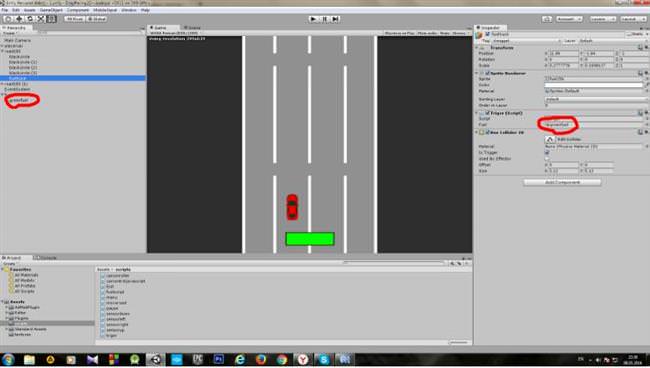Select the Rect transform tool
650x368 pixels.
51,19
